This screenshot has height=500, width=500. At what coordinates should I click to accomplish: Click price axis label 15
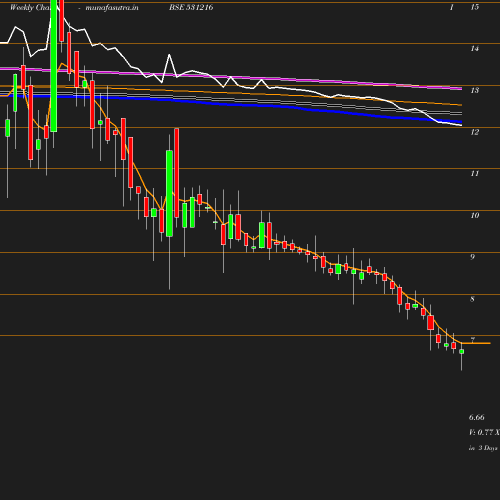click(x=475, y=7)
